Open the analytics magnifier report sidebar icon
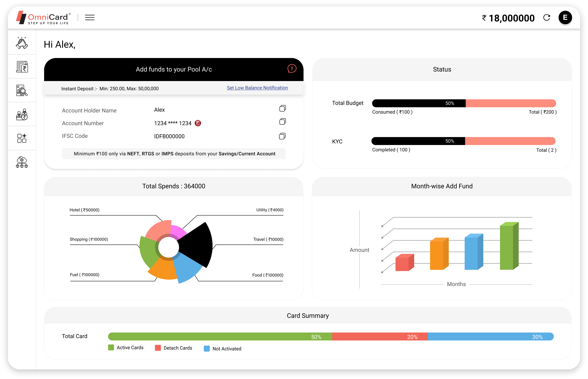 coord(22,91)
